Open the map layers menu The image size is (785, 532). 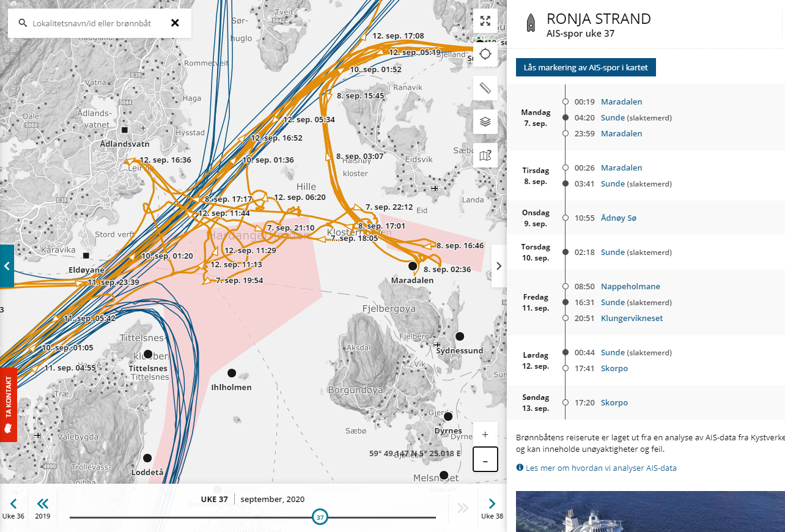[x=485, y=122]
